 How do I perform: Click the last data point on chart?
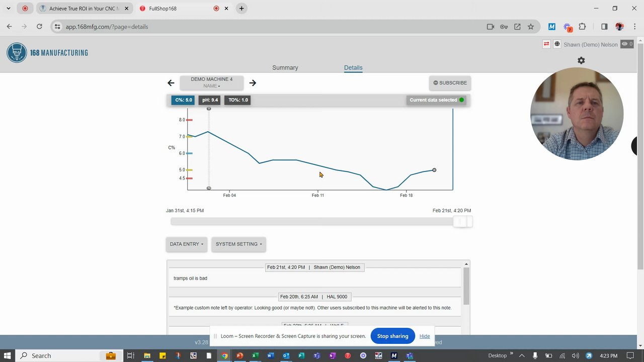(x=434, y=170)
